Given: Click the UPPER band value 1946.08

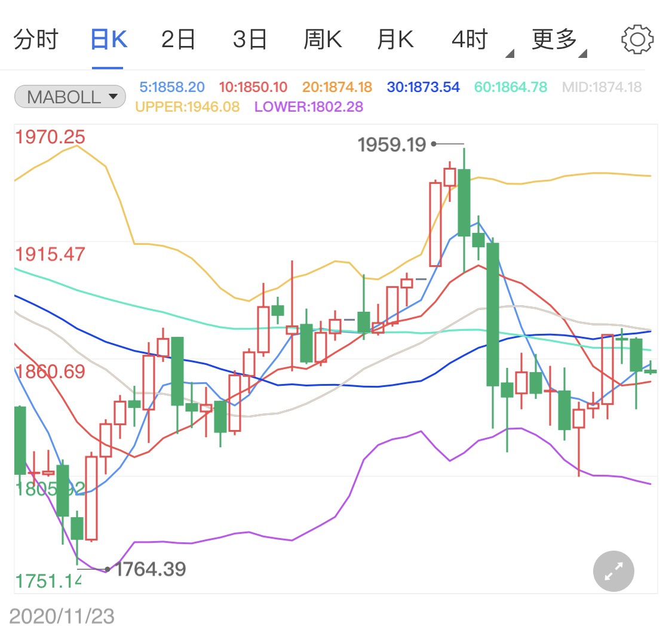Looking at the screenshot, I should tap(188, 107).
